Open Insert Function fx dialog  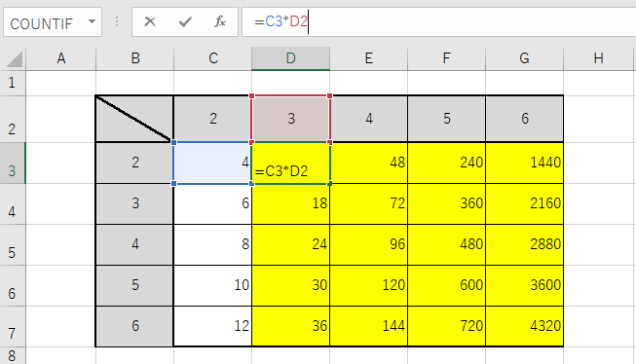point(220,21)
